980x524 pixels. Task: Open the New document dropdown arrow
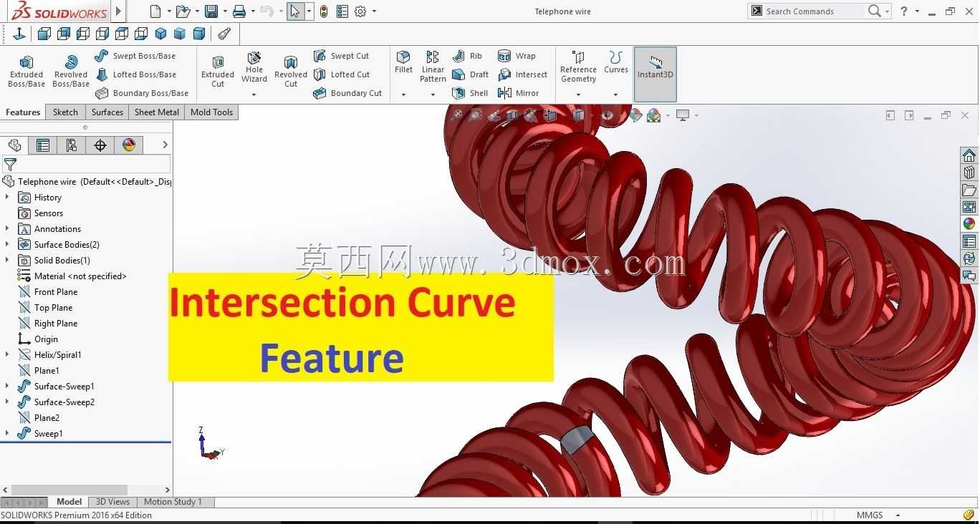(169, 11)
